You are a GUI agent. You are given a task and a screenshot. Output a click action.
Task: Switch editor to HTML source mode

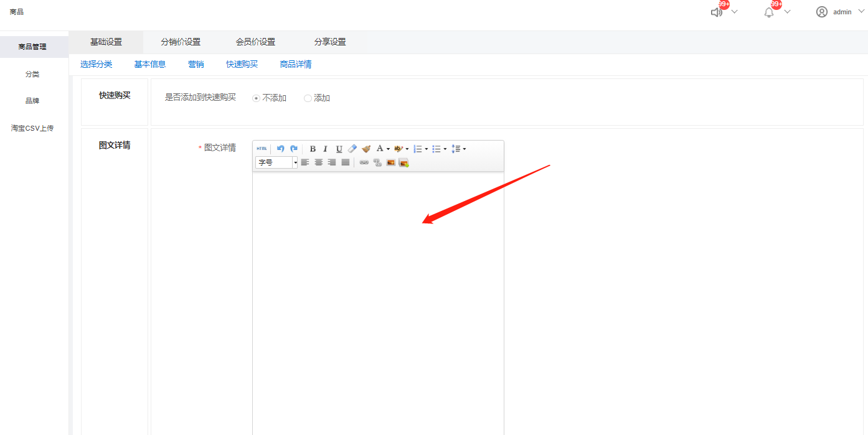point(262,149)
